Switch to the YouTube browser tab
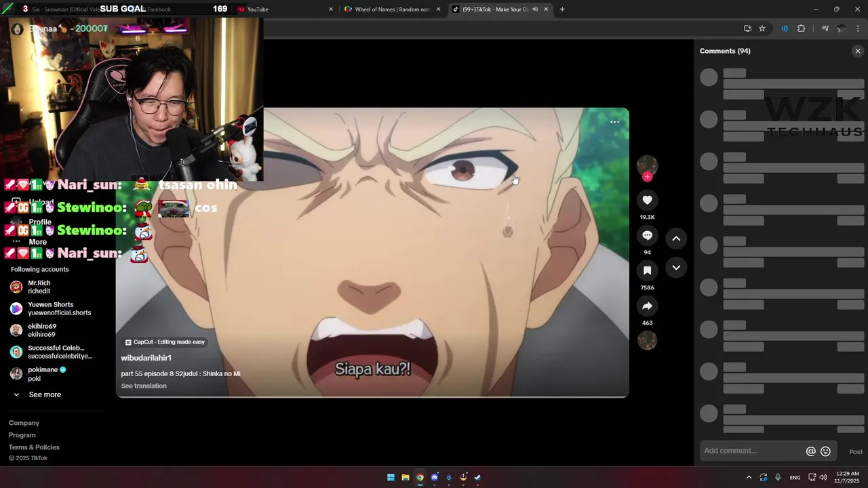This screenshot has width=868, height=488. point(285,9)
